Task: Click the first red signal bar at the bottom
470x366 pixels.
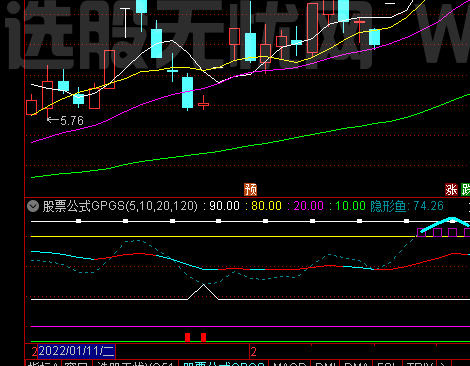Action: click(x=188, y=337)
